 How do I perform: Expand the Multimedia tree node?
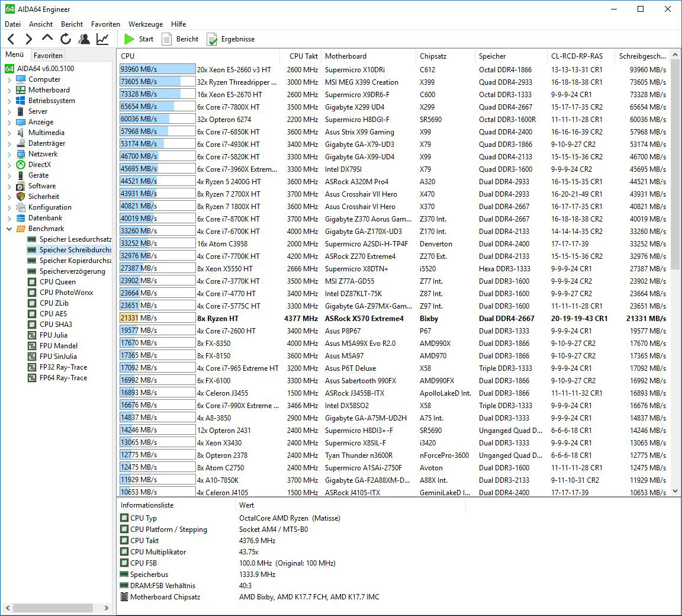coord(9,133)
